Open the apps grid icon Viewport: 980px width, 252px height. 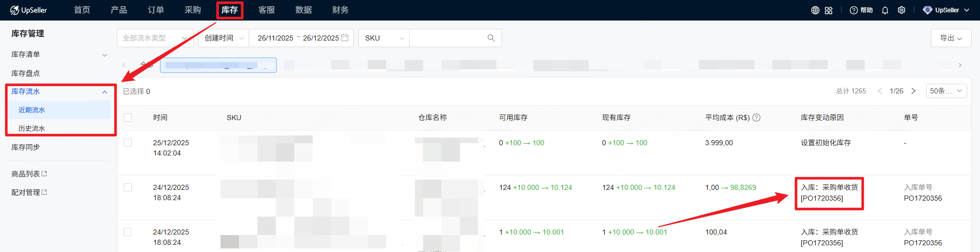pos(829,10)
